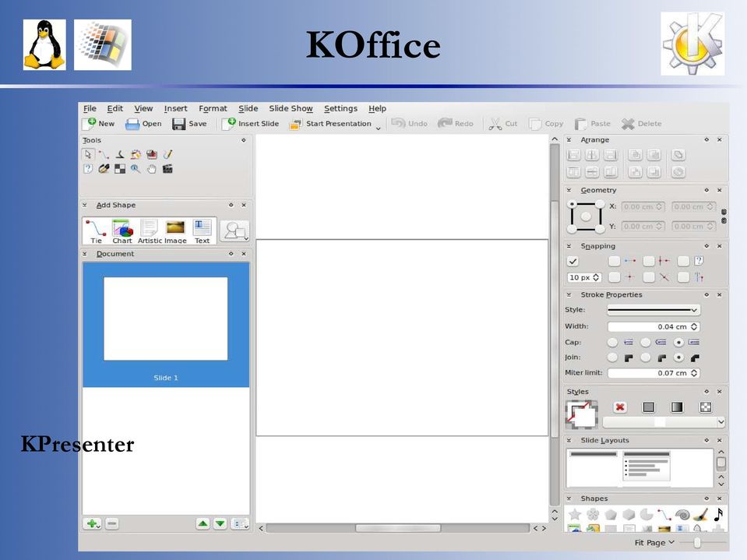
Task: Collapse the Arrange panel
Action: [569, 140]
